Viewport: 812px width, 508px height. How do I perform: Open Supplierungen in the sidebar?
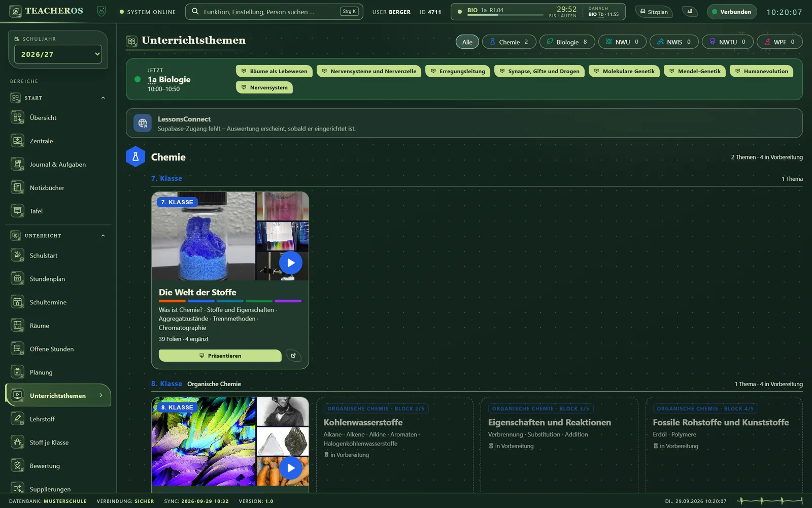[x=58, y=488]
